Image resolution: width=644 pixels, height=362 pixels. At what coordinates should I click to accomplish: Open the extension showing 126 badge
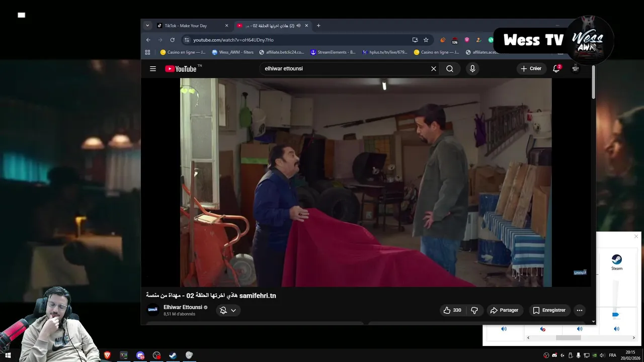455,40
